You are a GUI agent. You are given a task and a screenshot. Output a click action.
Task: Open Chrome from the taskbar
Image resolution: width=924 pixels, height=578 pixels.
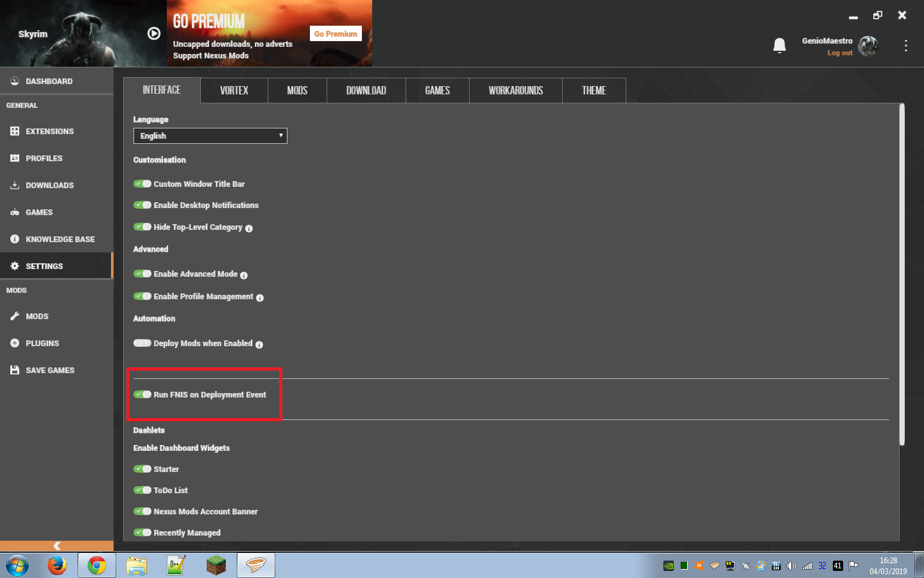pyautogui.click(x=97, y=565)
